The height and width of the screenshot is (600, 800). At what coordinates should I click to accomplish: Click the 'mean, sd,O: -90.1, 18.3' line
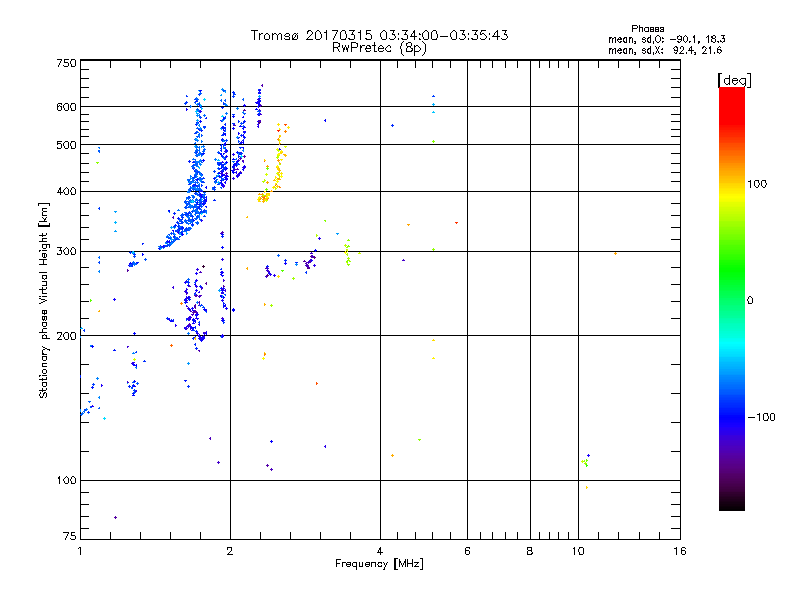pyautogui.click(x=666, y=39)
